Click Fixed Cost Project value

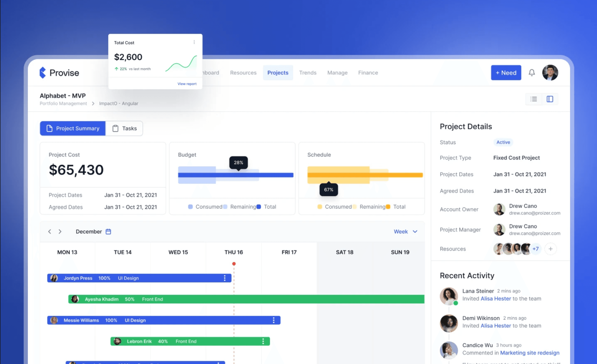(x=517, y=158)
